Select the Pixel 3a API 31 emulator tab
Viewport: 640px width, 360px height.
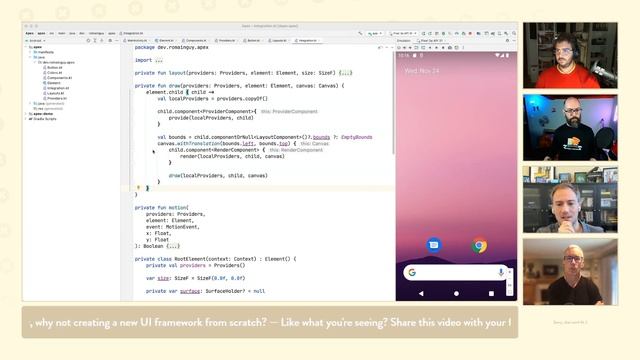(x=432, y=40)
